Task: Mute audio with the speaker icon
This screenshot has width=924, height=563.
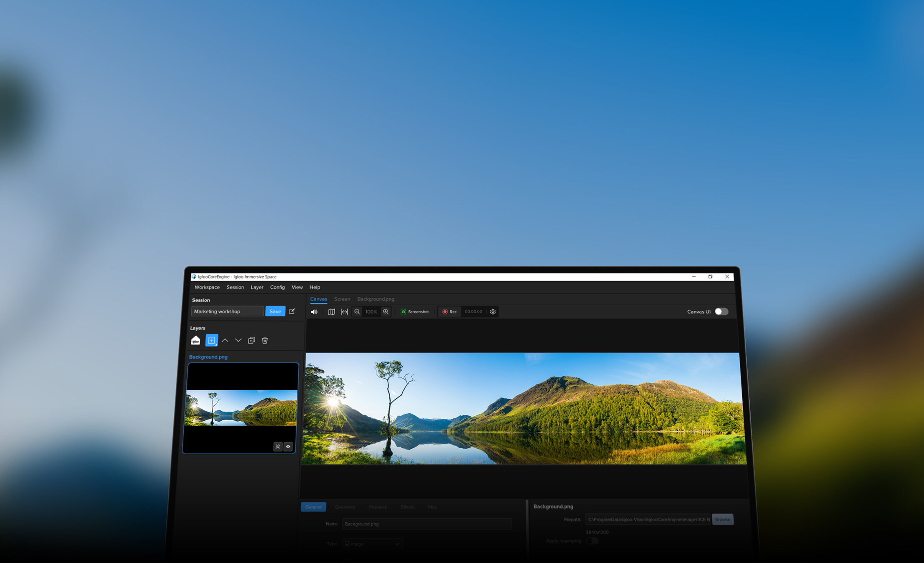Action: click(x=314, y=312)
